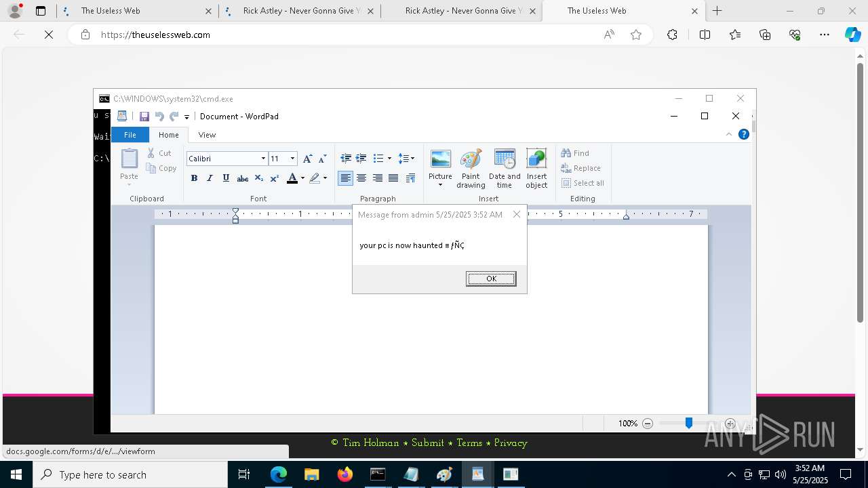Click Insert object icon
Viewport: 868px width, 488px height.
536,169
